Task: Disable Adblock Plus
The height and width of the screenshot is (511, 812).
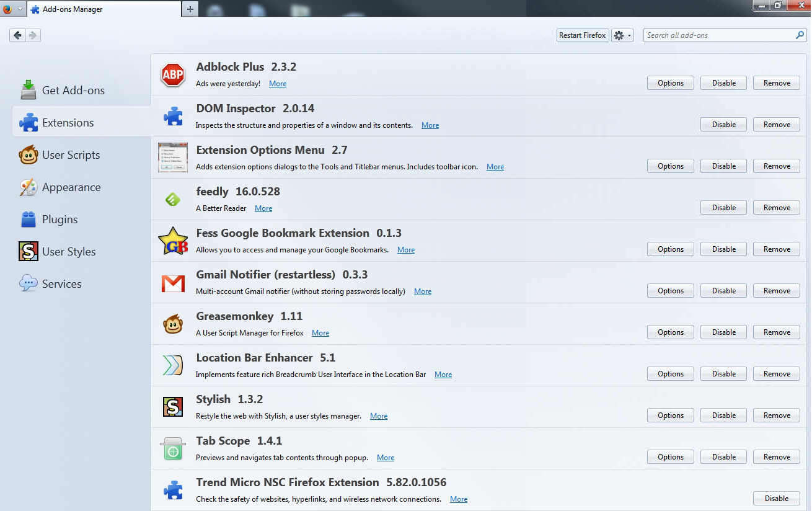Action: [724, 83]
